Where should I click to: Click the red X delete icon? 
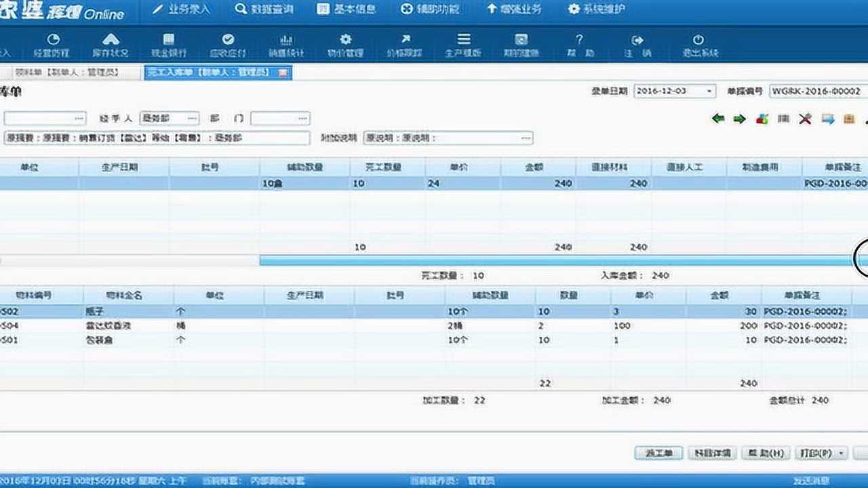(805, 119)
